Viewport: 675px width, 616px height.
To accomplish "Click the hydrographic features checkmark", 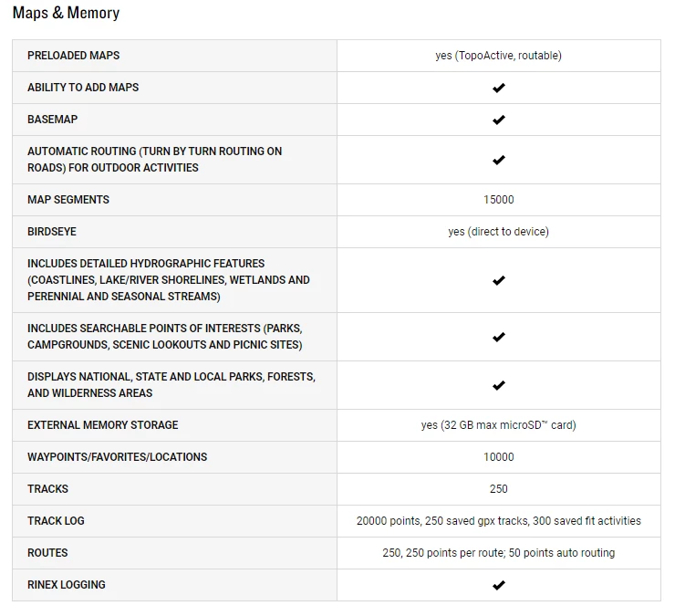I will coord(499,280).
